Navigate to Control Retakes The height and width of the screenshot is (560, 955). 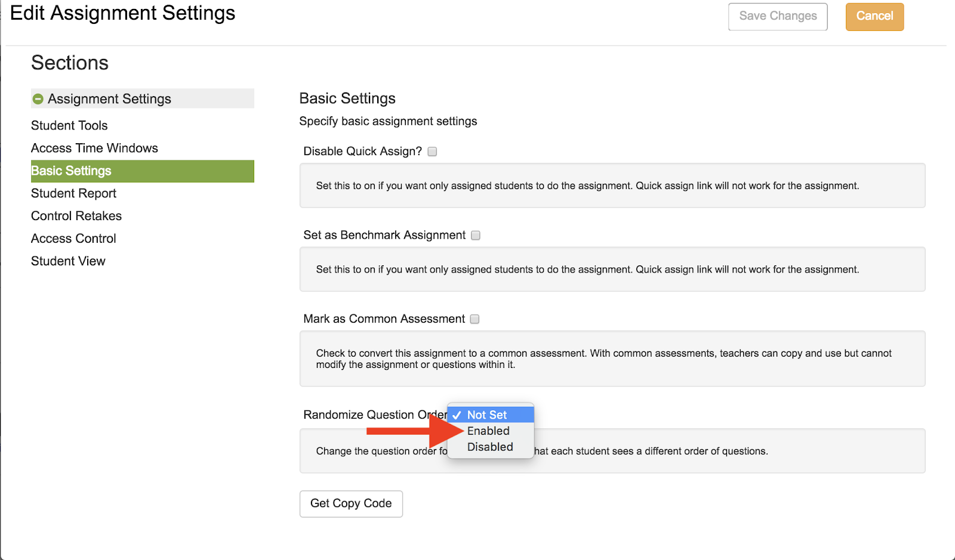(76, 216)
